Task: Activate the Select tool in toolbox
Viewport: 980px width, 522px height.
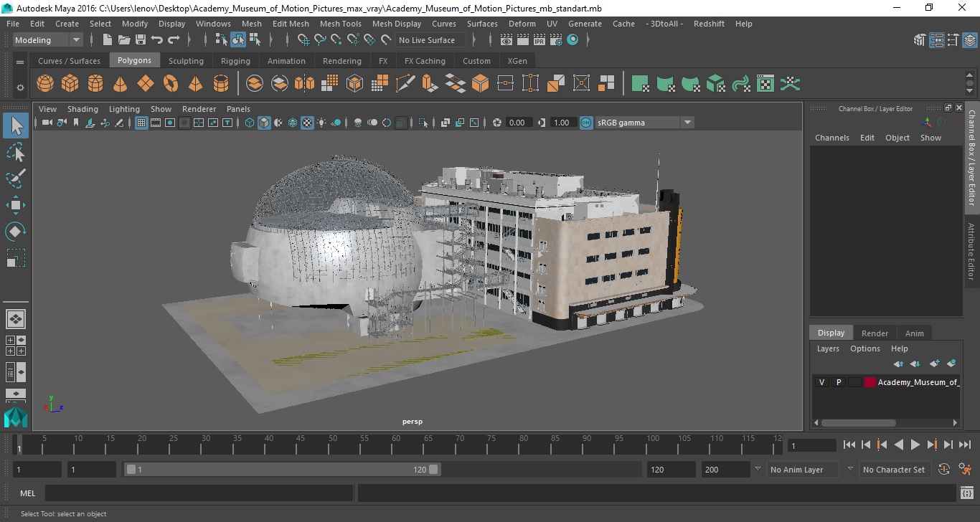Action: click(x=16, y=126)
